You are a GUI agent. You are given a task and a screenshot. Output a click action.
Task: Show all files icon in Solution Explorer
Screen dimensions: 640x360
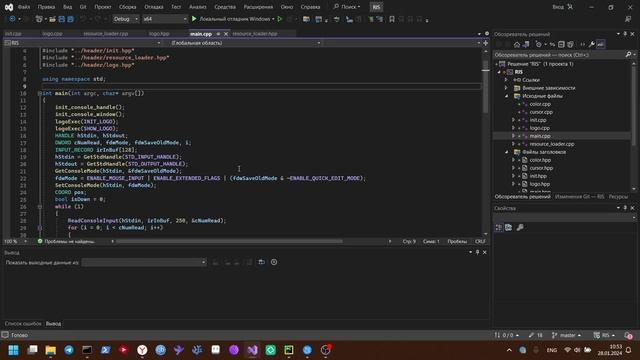pos(570,44)
